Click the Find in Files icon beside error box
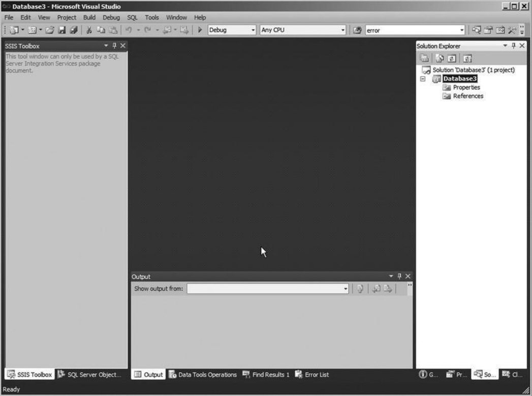 pyautogui.click(x=357, y=30)
